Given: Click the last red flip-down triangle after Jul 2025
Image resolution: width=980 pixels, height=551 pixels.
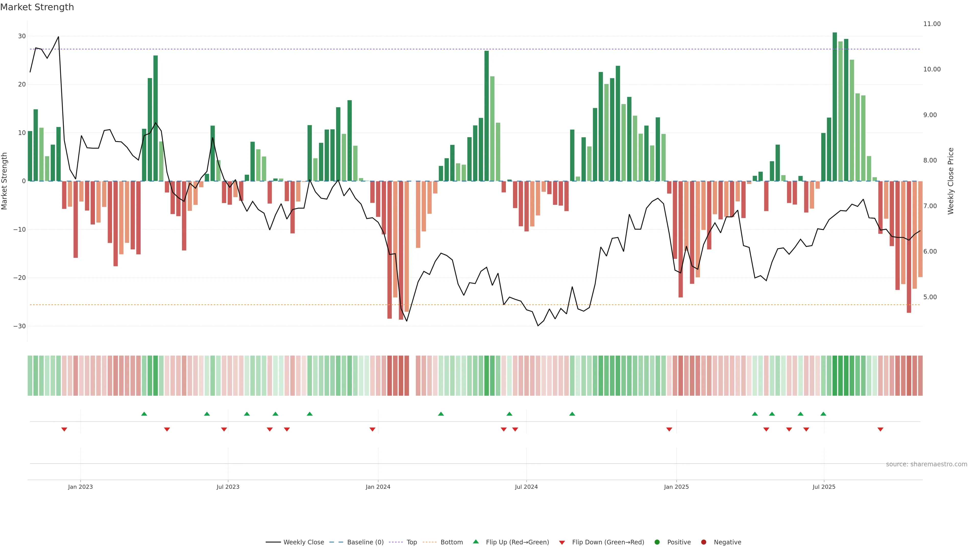Looking at the screenshot, I should click(x=880, y=429).
